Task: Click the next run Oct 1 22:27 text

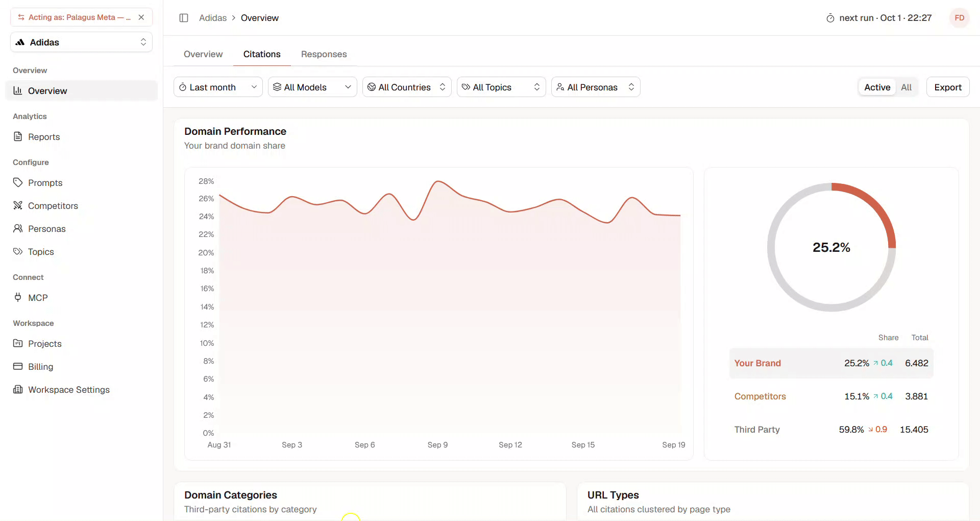Action: [886, 18]
